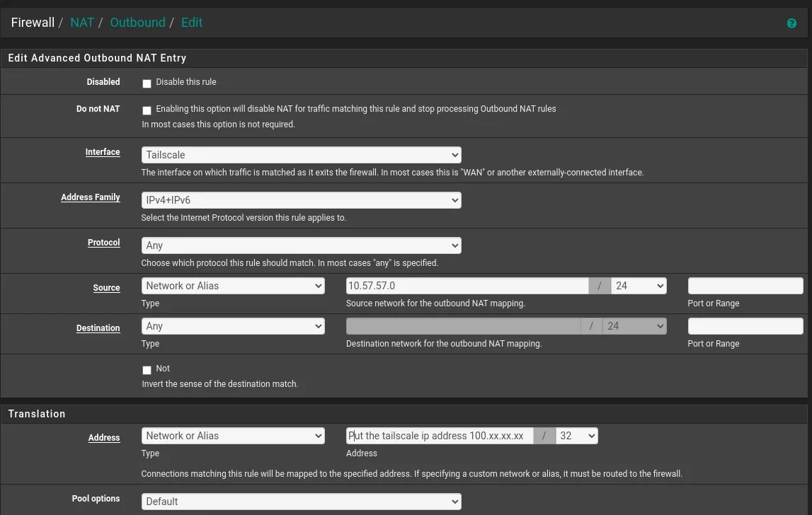Click the Translation Address input field
This screenshot has height=515, width=812.
pyautogui.click(x=439, y=435)
